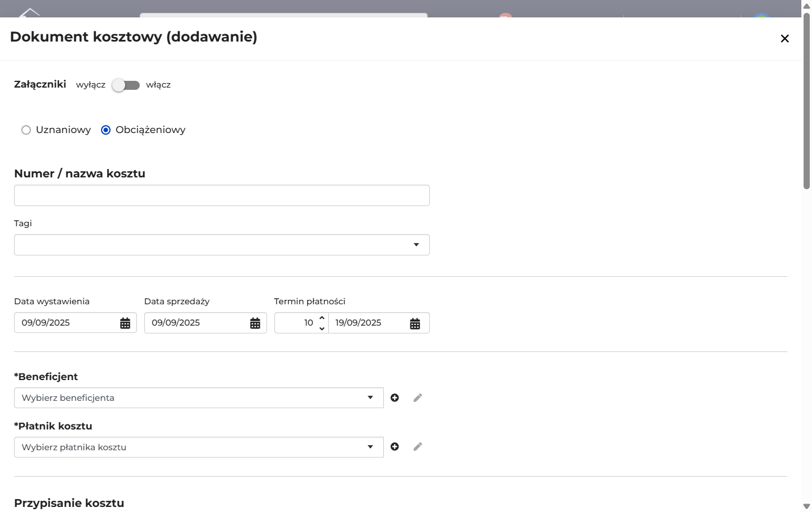Close the Dokument kosztowy dialog
Image resolution: width=812 pixels, height=512 pixels.
pyautogui.click(x=785, y=38)
